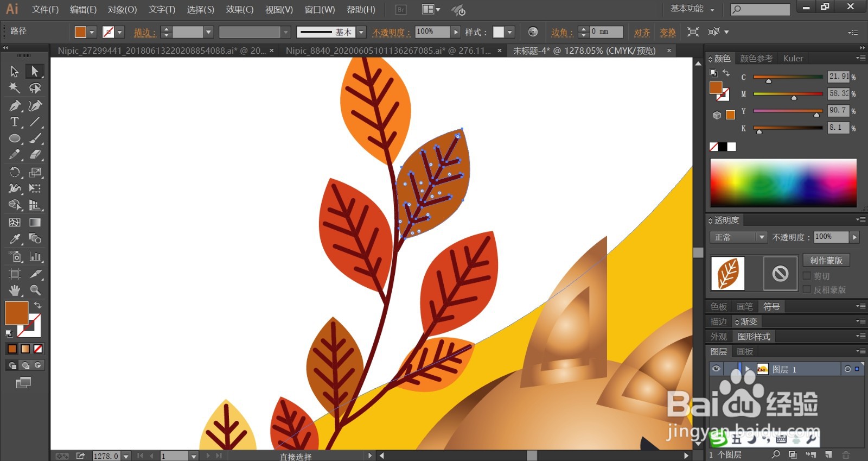Image resolution: width=868 pixels, height=461 pixels.
Task: Select the Line Segment tool
Action: click(x=35, y=122)
